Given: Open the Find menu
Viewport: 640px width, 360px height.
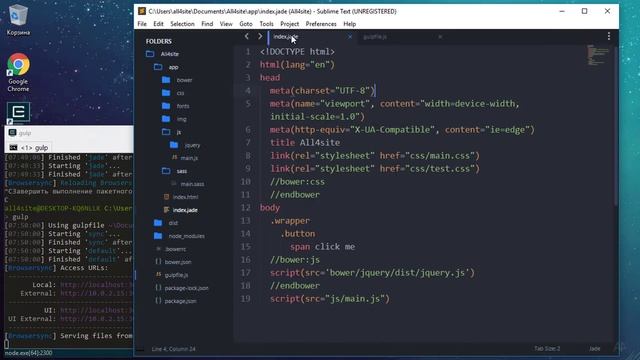Looking at the screenshot, I should (207, 24).
